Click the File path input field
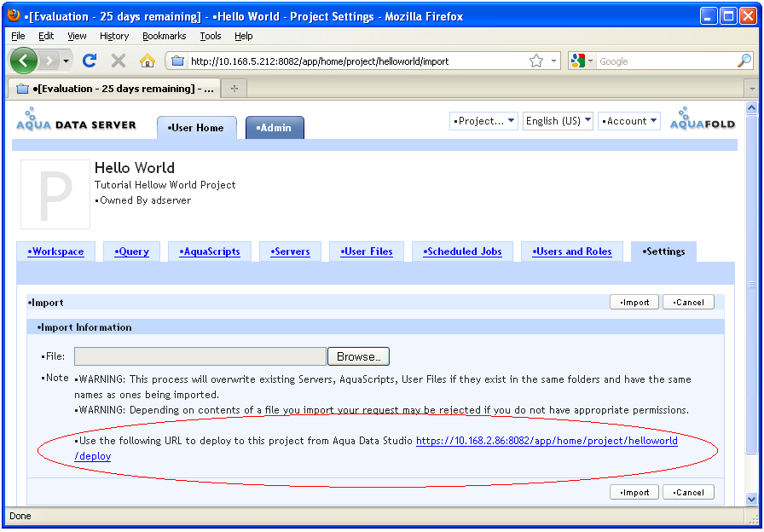The width and height of the screenshot is (764, 532). click(200, 356)
